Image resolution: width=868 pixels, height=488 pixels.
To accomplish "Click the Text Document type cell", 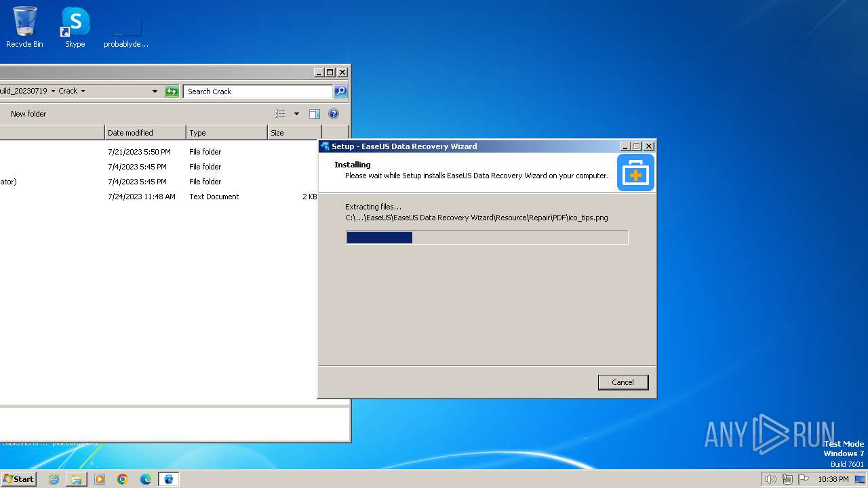I will (214, 197).
